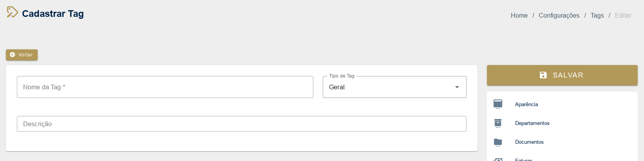Screen dimensions: 644x161
Task: Open Configurações breadcrumb link
Action: pyautogui.click(x=559, y=15)
